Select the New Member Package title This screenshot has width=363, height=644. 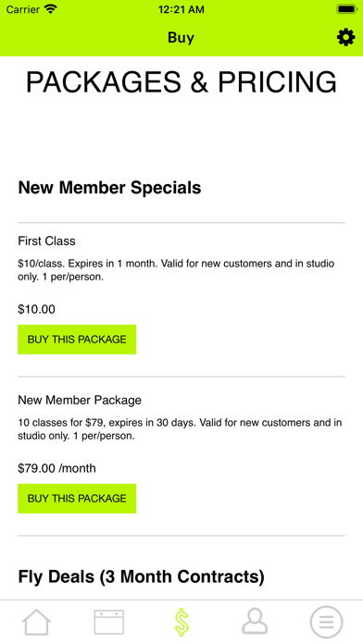pyautogui.click(x=80, y=400)
